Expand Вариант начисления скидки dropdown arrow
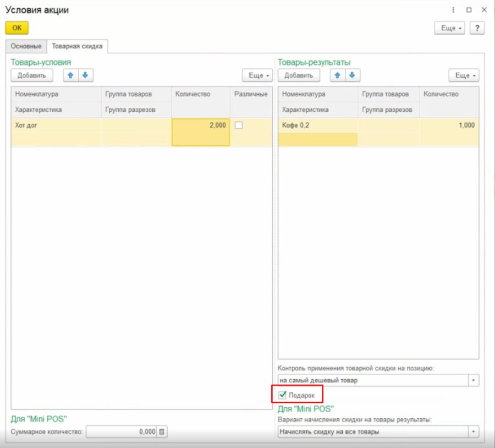This screenshot has height=448, width=495. pyautogui.click(x=473, y=431)
